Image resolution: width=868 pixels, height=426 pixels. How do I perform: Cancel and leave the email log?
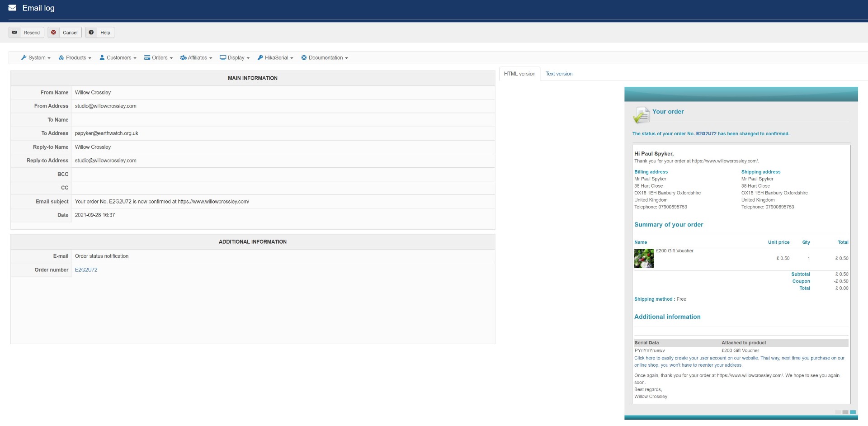(65, 33)
